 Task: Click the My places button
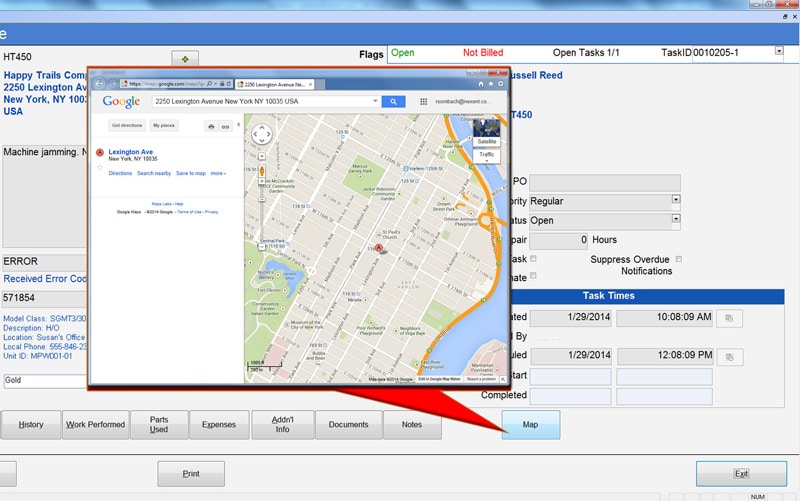[x=164, y=126]
